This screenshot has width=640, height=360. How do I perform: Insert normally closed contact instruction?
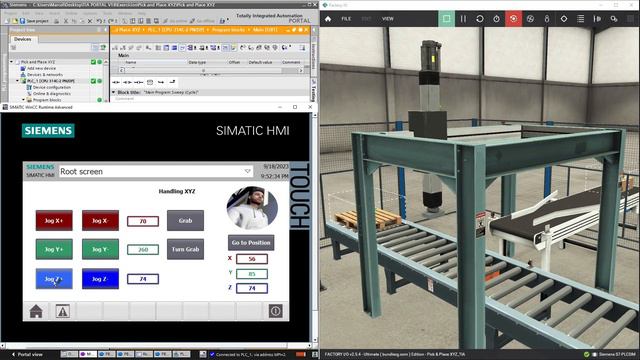(x=127, y=82)
